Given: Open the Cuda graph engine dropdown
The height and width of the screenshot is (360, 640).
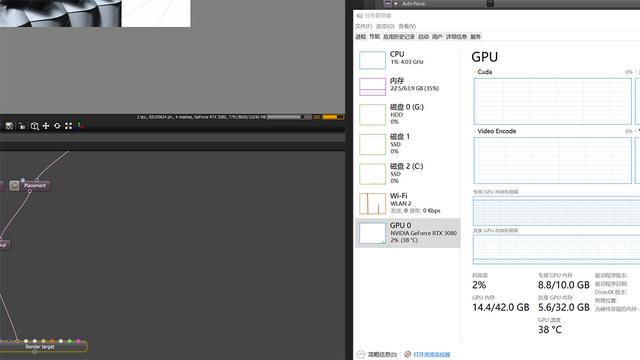Looking at the screenshot, I should point(483,72).
